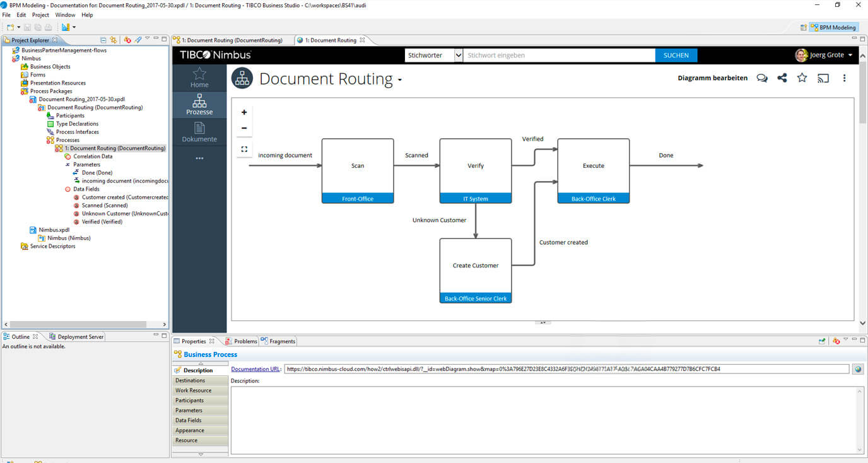Screen dimensions: 868x463
Task: Toggle Link with Editor in Project Explorer
Action: click(x=114, y=40)
